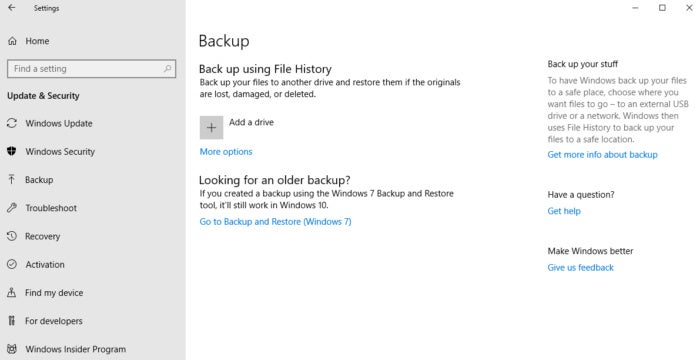Click the Recovery clock icon
This screenshot has width=700, height=360.
(x=12, y=236)
